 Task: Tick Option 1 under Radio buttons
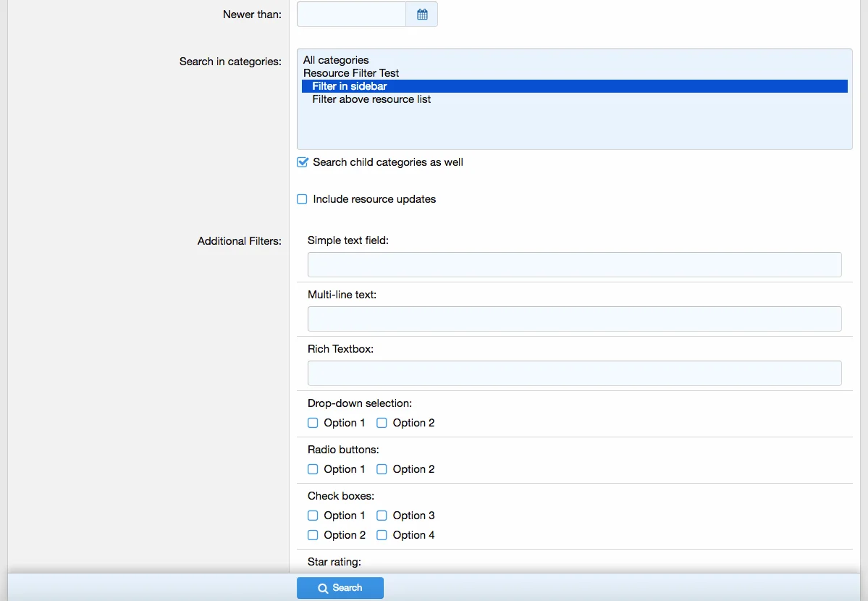313,469
